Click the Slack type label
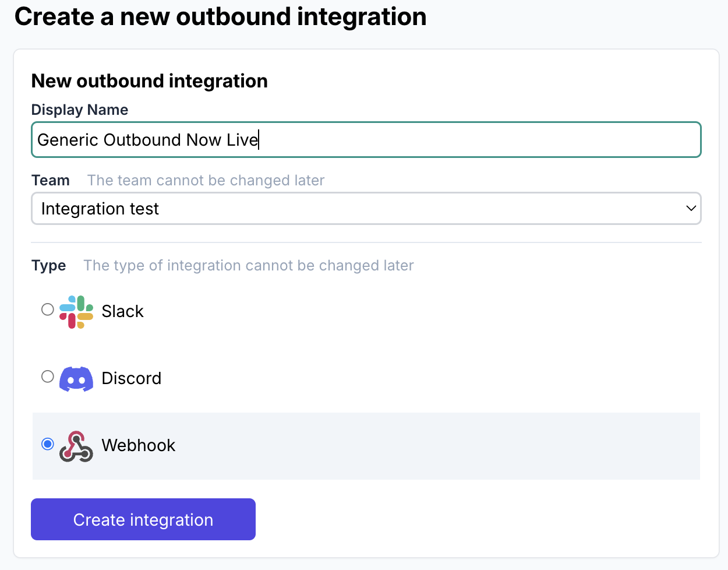 [122, 311]
